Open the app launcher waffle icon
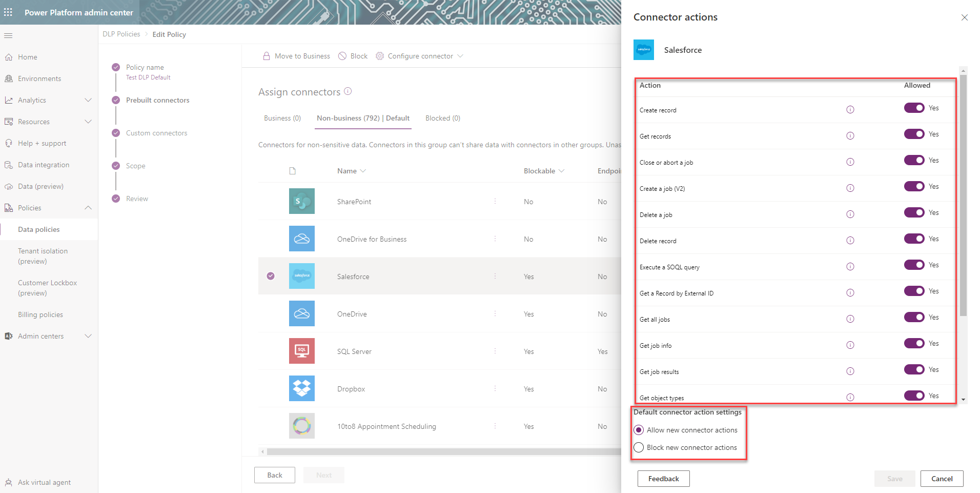 pos(8,12)
